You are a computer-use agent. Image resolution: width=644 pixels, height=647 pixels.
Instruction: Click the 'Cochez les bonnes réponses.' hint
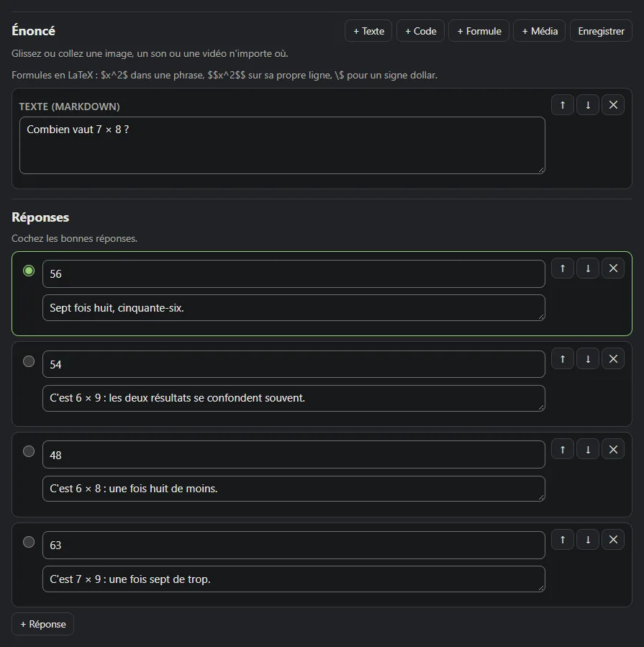(x=75, y=238)
